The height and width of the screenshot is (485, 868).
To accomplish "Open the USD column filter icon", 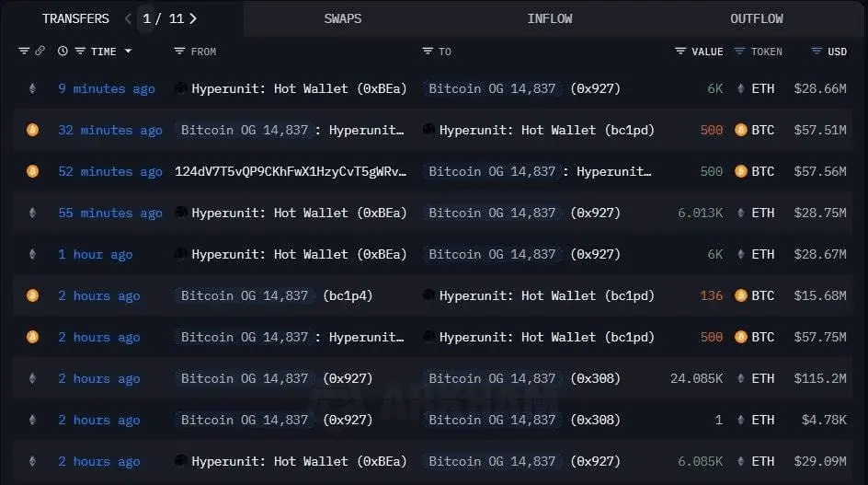I will [x=816, y=51].
